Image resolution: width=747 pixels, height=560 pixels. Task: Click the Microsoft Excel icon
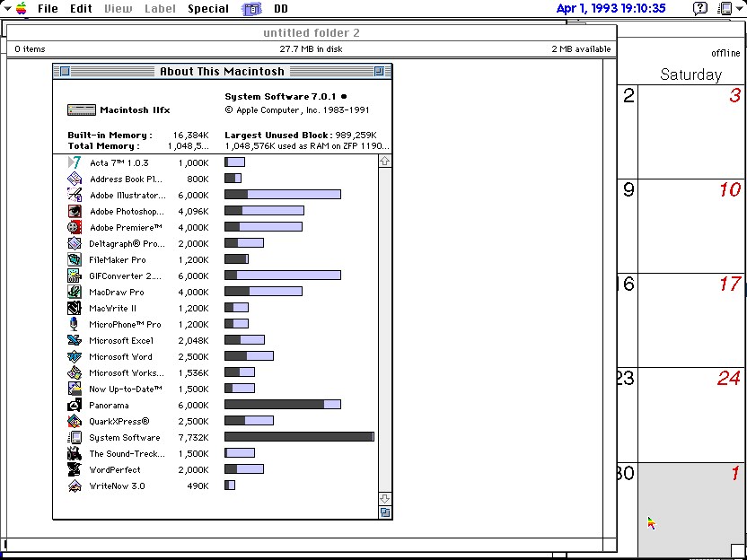click(x=75, y=341)
